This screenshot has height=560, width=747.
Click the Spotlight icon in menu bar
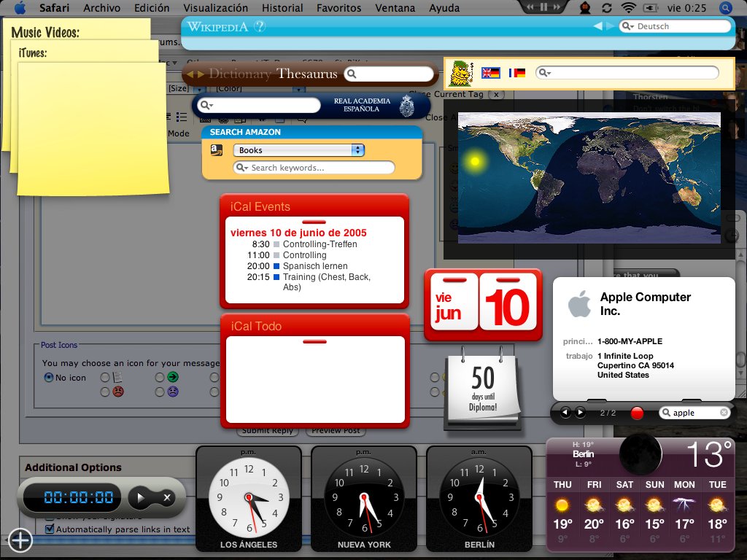tap(725, 8)
